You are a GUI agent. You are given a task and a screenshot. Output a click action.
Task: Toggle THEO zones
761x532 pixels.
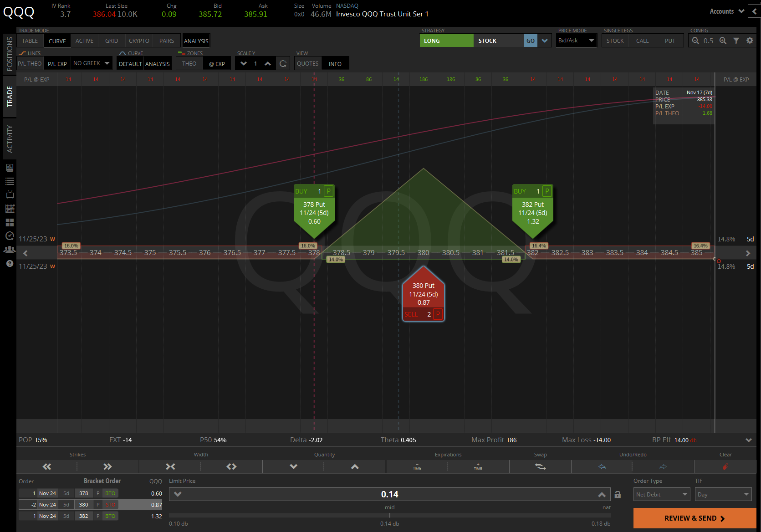tap(189, 64)
